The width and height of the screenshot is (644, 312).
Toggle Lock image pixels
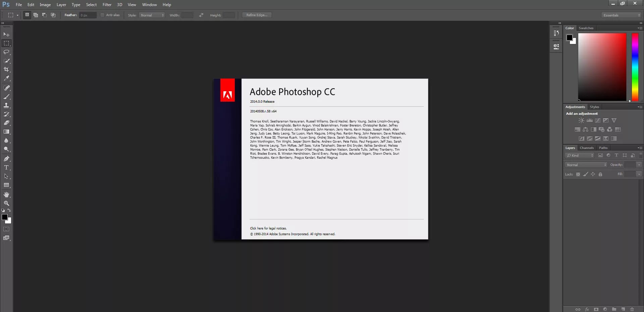click(x=585, y=174)
